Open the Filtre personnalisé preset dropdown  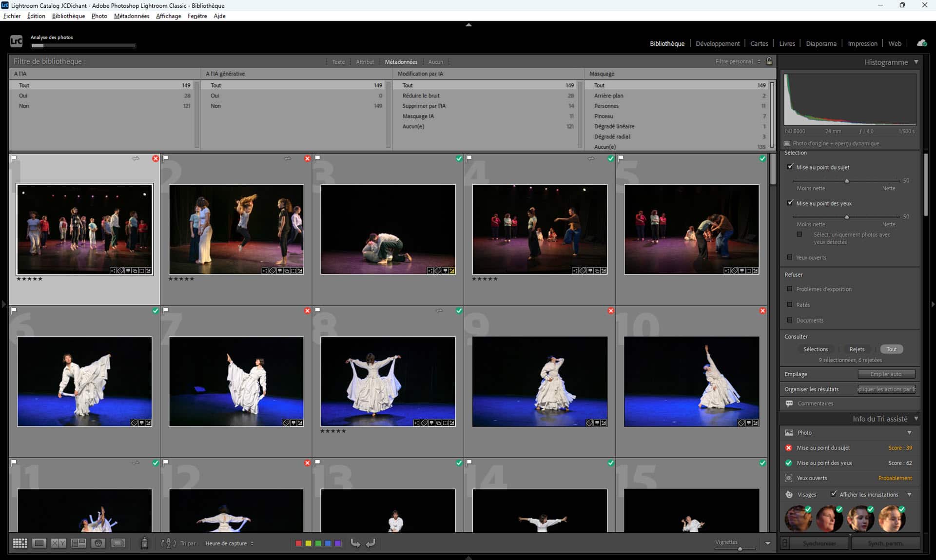pyautogui.click(x=738, y=61)
